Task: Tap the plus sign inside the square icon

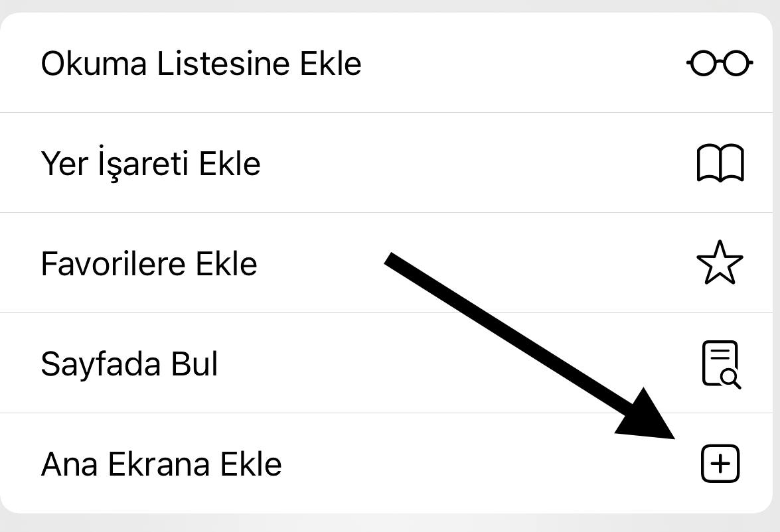Action: click(x=720, y=463)
